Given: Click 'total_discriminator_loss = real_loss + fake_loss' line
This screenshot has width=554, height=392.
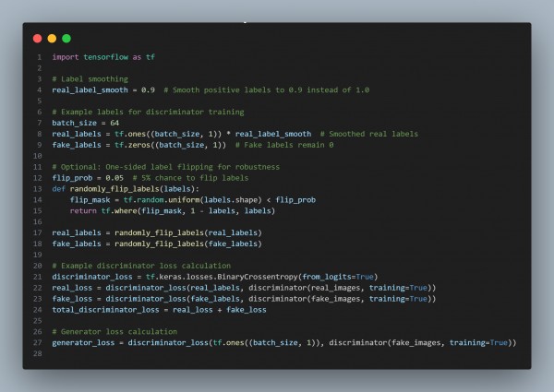Looking at the screenshot, I should [x=160, y=310].
